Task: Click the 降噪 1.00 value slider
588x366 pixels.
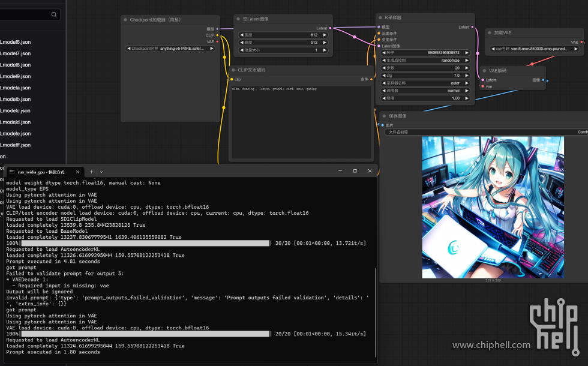Action: click(x=425, y=98)
